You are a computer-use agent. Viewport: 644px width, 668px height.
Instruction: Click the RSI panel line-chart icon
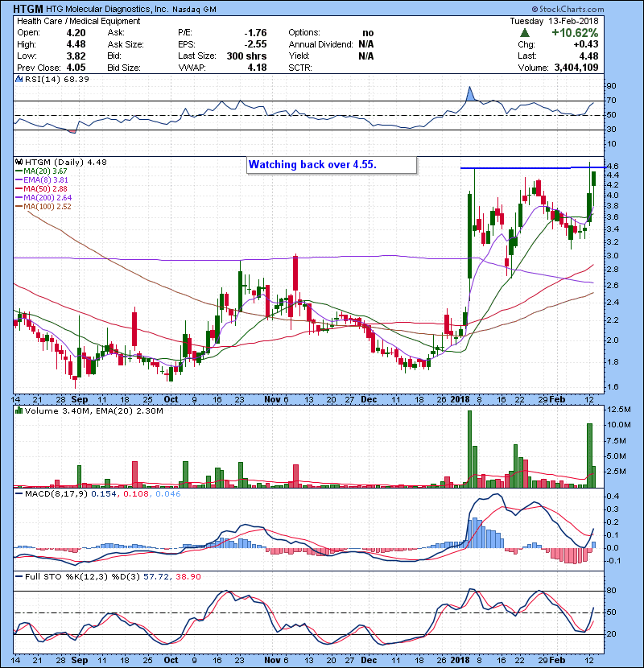[19, 79]
